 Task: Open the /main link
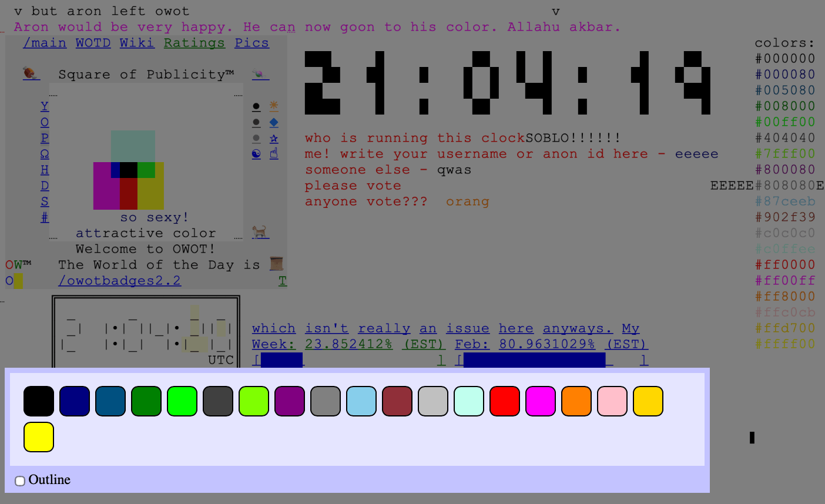[45, 43]
